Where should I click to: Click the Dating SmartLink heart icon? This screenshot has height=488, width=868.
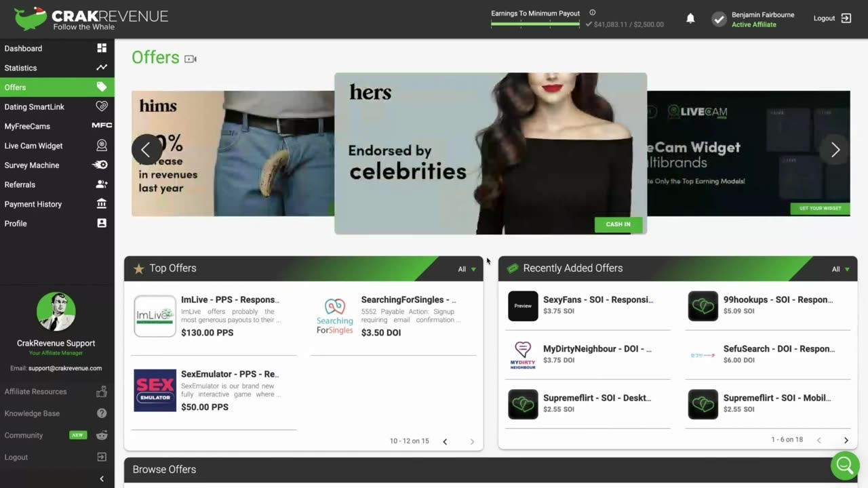pyautogui.click(x=102, y=106)
